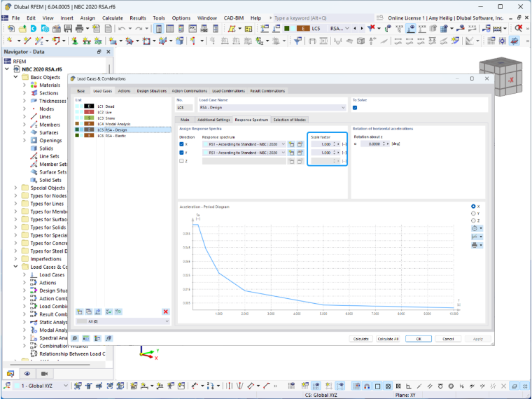Switch to the Design Situations tab
Image resolution: width=532 pixels, height=399 pixels.
tap(152, 91)
